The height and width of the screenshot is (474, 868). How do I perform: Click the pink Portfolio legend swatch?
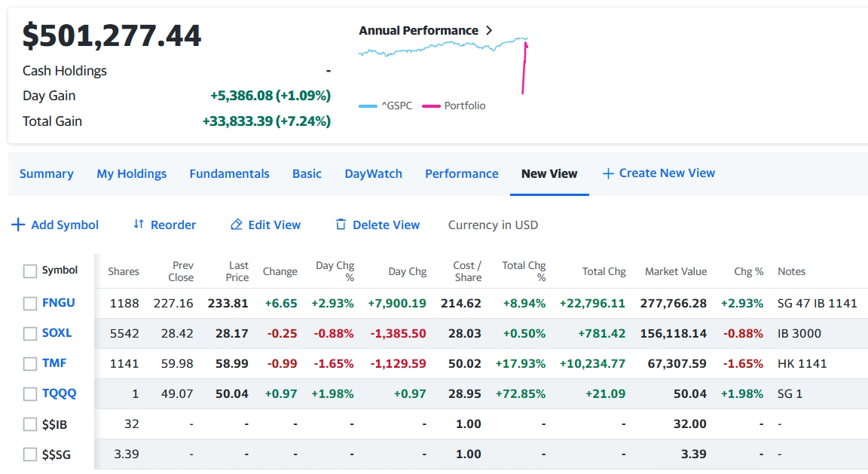coord(431,106)
